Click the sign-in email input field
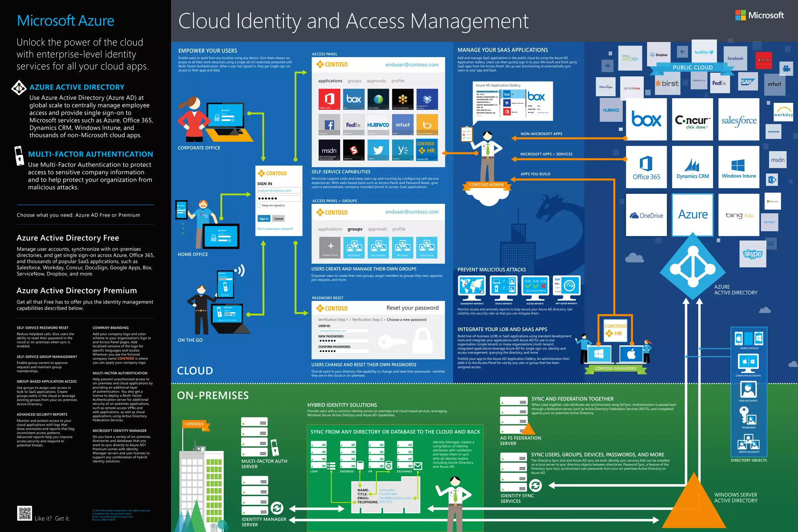The image size is (798, 532). click(279, 191)
